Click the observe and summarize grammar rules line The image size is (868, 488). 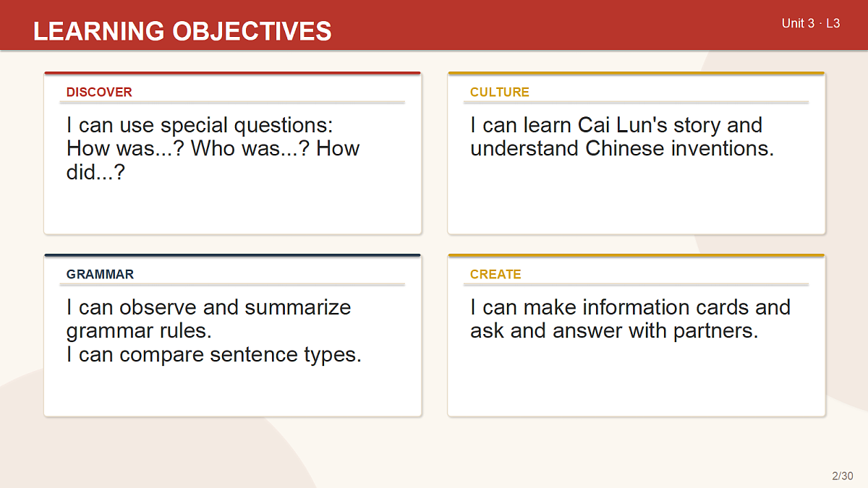click(x=209, y=319)
